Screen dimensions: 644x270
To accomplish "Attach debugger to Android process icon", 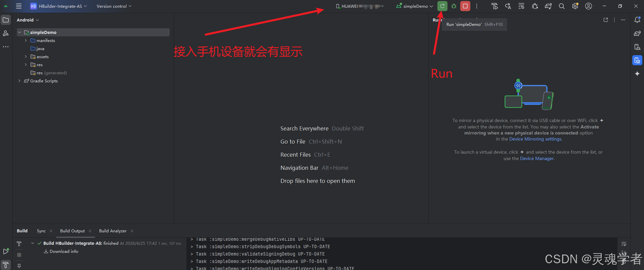I will coord(535,6).
